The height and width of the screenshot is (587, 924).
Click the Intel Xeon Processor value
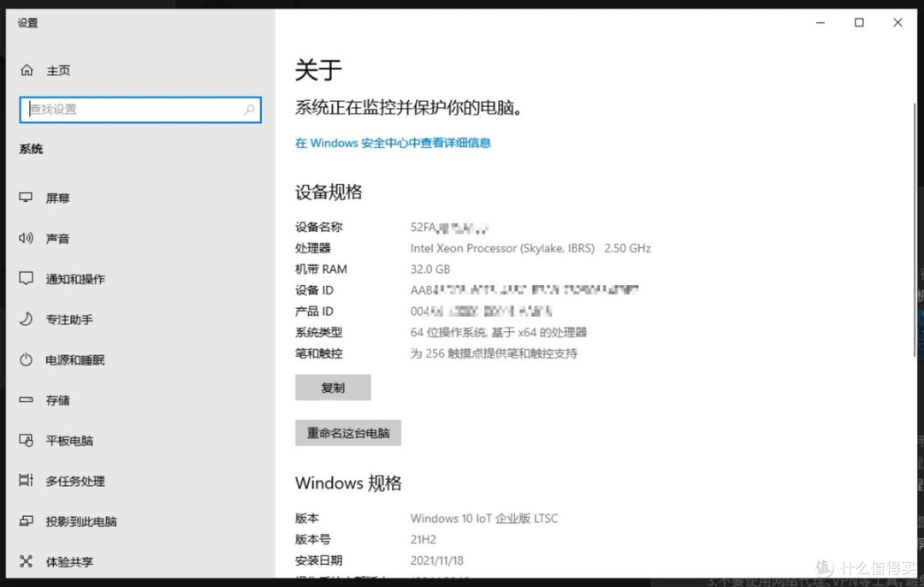530,248
